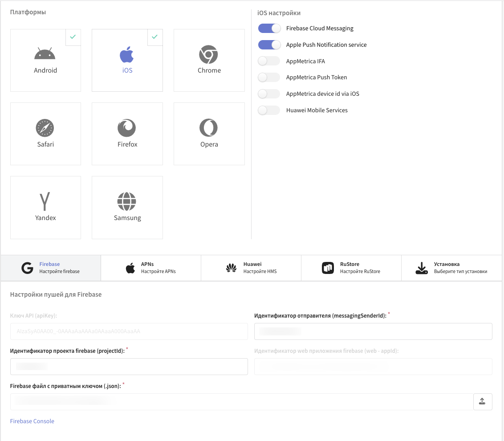
Task: Select the Opera platform icon
Action: pyautogui.click(x=209, y=128)
